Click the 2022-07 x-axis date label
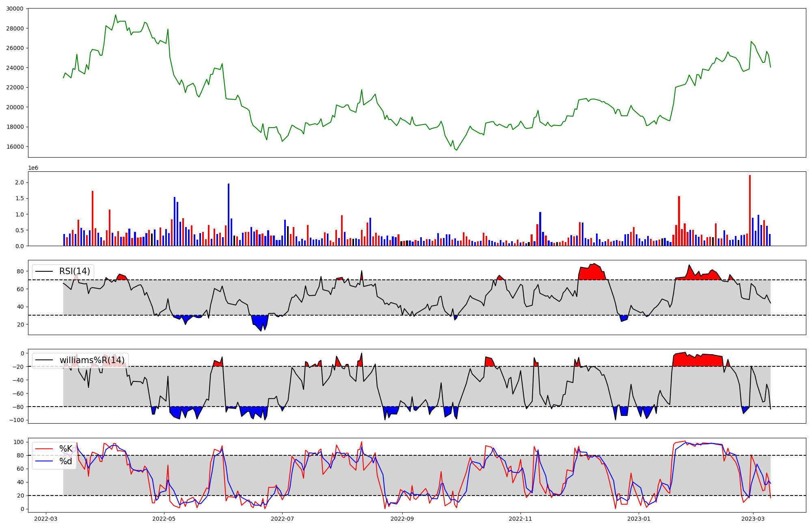This screenshot has width=812, height=528. coord(282,519)
